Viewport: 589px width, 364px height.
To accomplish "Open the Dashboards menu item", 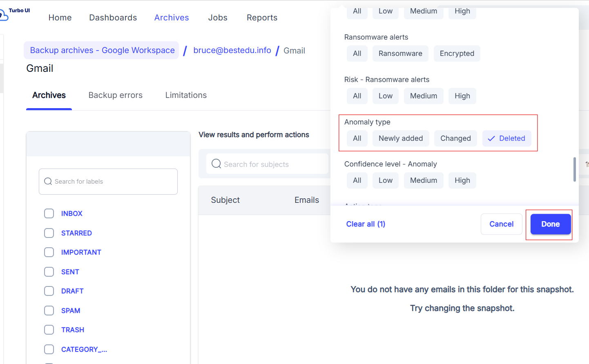I will [x=113, y=18].
